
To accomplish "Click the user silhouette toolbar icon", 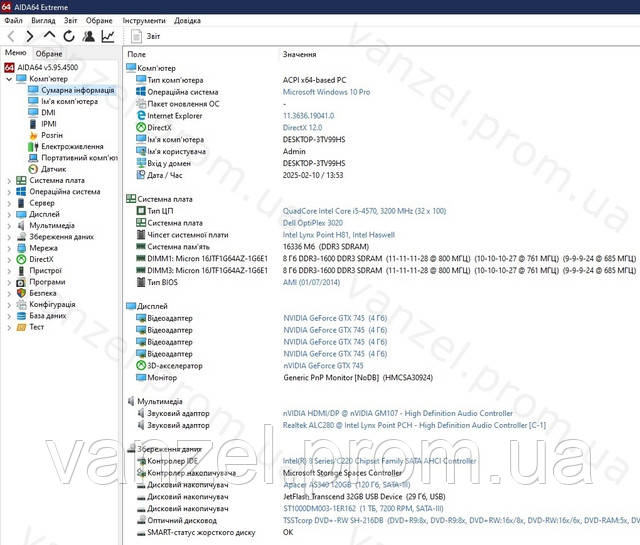I will [x=88, y=36].
